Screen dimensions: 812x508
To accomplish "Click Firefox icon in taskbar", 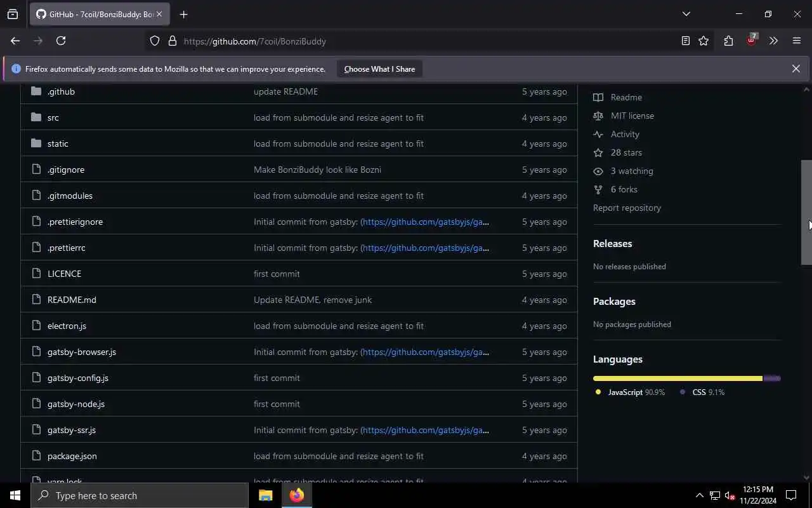I will tap(296, 495).
